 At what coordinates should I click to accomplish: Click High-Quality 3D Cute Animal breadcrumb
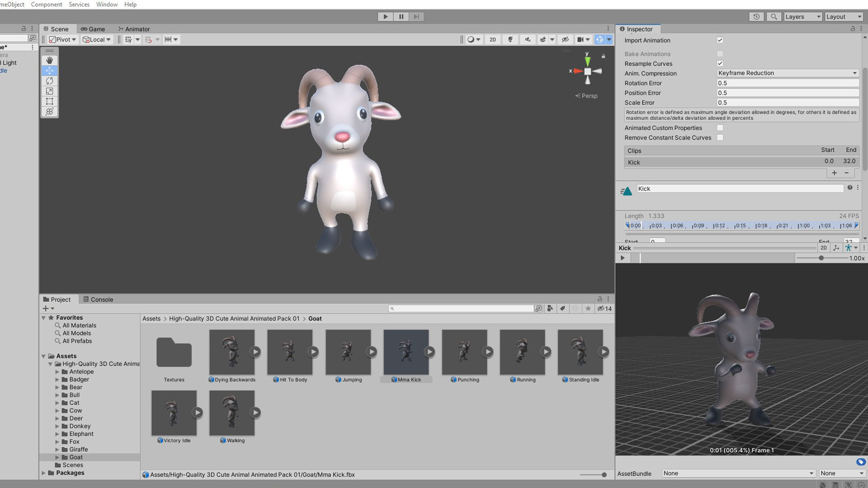click(234, 319)
